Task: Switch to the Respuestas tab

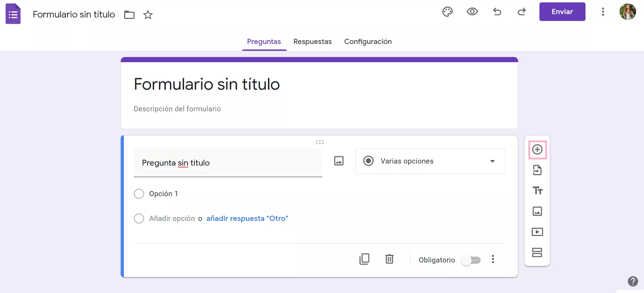Action: click(x=312, y=42)
